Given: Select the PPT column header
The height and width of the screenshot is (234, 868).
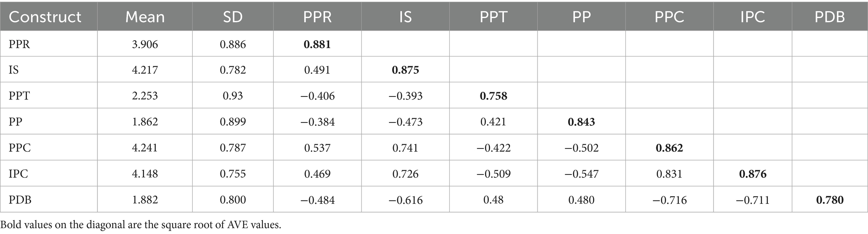Looking at the screenshot, I should tap(493, 17).
